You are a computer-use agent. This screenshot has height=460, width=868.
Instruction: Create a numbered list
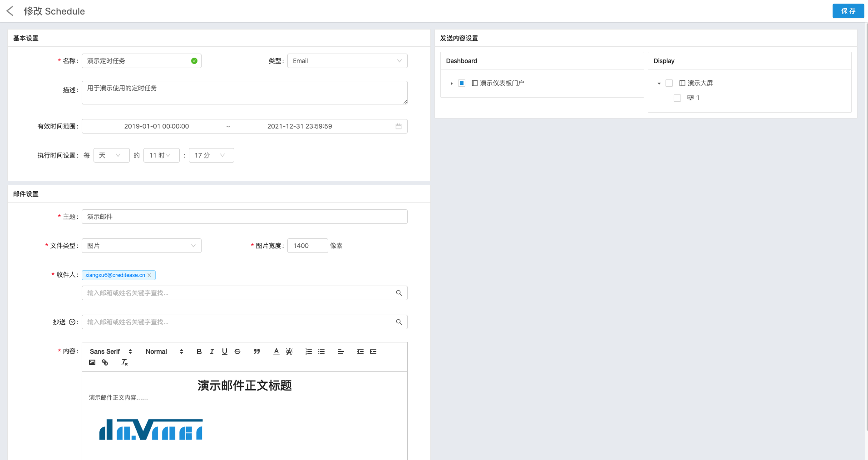309,351
